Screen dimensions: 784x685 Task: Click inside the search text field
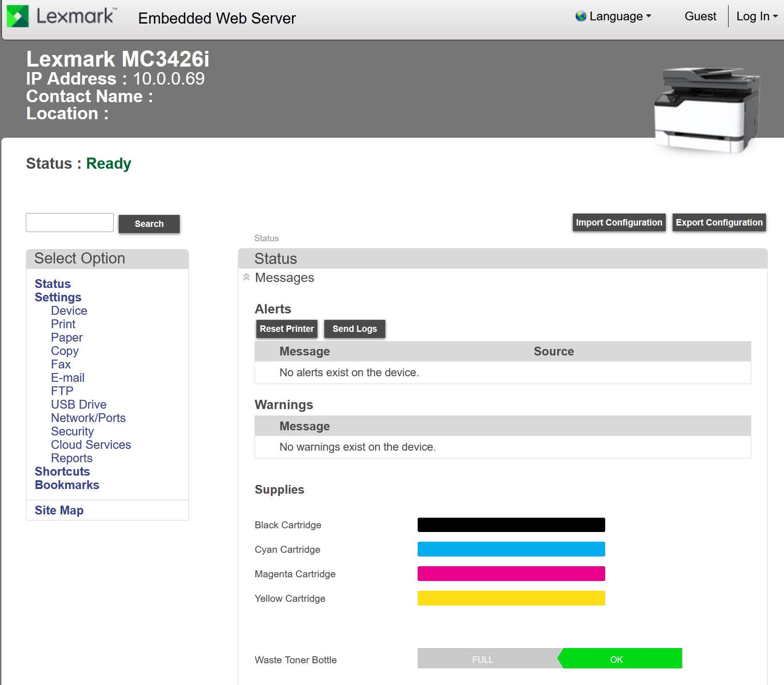tap(70, 223)
